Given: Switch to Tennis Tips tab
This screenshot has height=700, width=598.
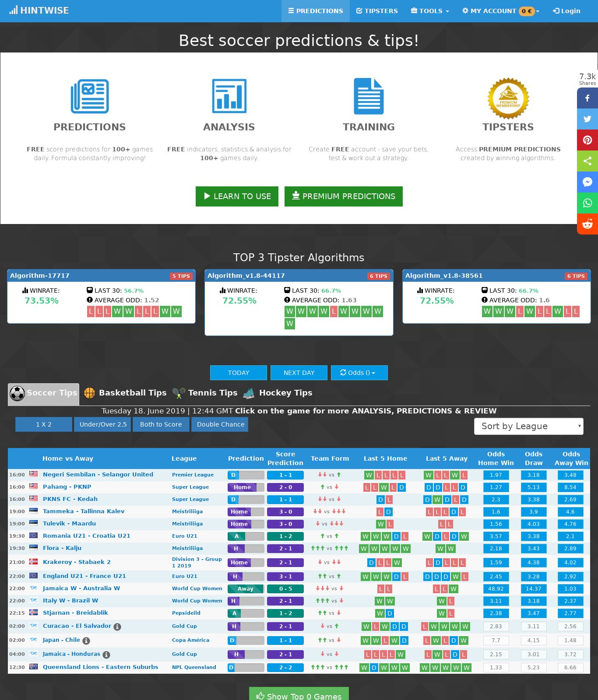Looking at the screenshot, I should tap(205, 393).
